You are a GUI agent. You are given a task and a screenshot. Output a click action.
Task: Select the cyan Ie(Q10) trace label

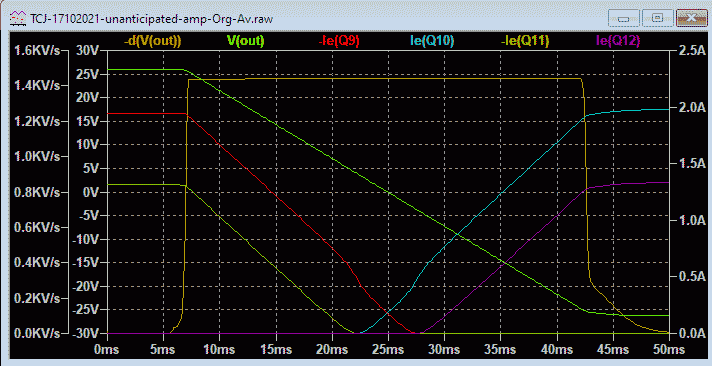click(432, 41)
